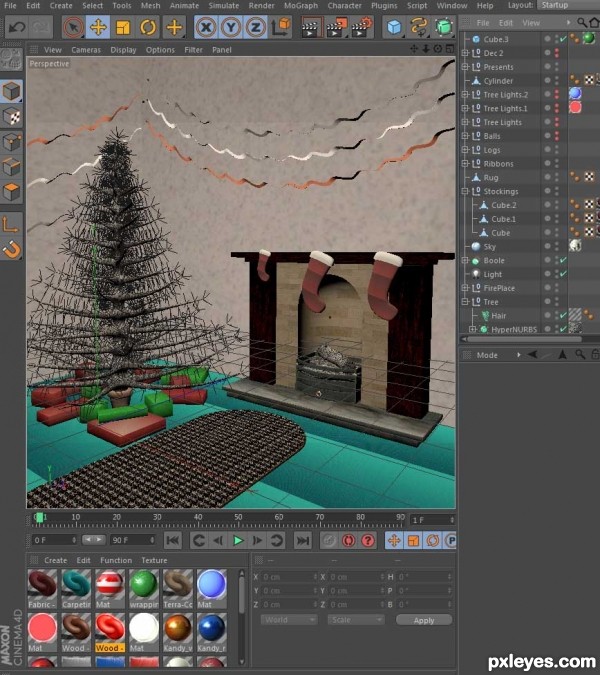
Task: Activate the Rotate tool in top toolbar
Action: tap(148, 28)
